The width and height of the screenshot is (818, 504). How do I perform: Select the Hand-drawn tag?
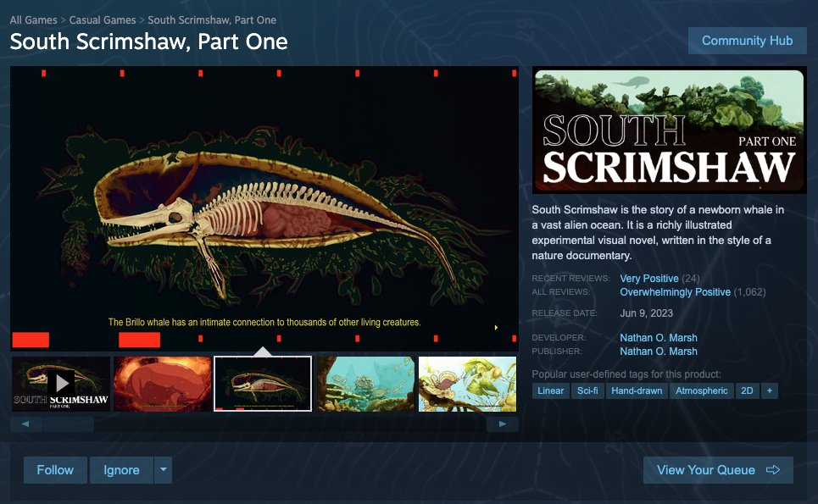pos(637,390)
